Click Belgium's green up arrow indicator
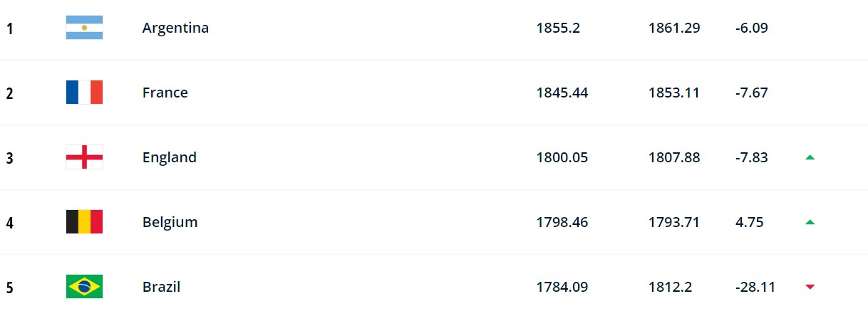 (x=810, y=222)
